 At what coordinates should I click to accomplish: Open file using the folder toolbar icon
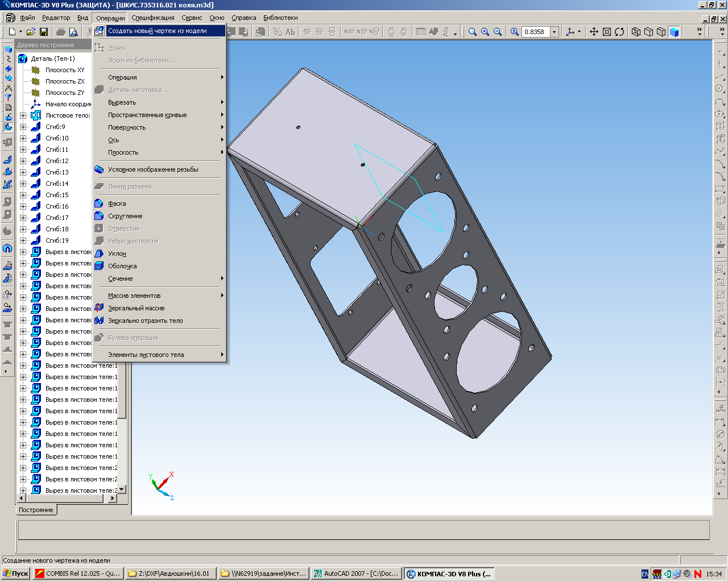[31, 32]
